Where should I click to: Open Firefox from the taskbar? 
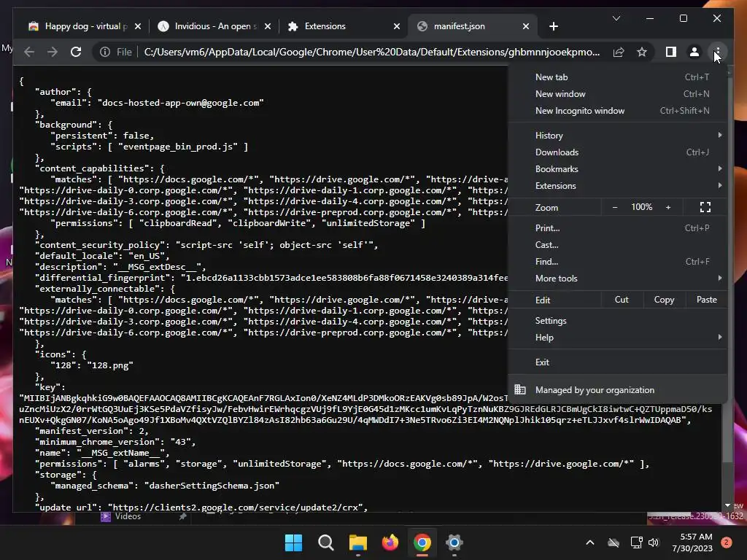(390, 542)
